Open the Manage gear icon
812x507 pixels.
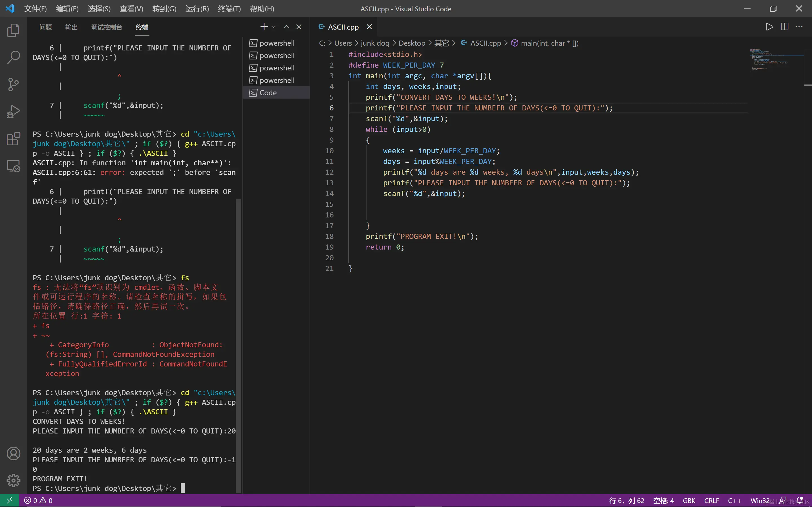point(14,480)
